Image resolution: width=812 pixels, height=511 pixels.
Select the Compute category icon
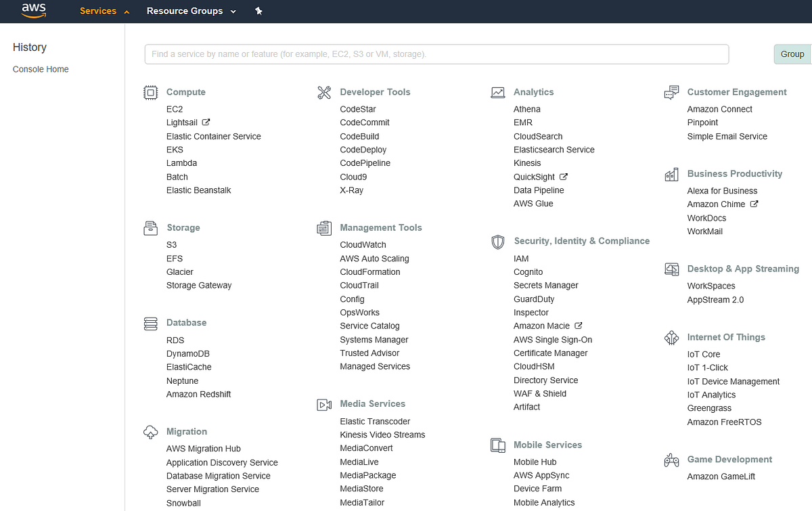(150, 92)
